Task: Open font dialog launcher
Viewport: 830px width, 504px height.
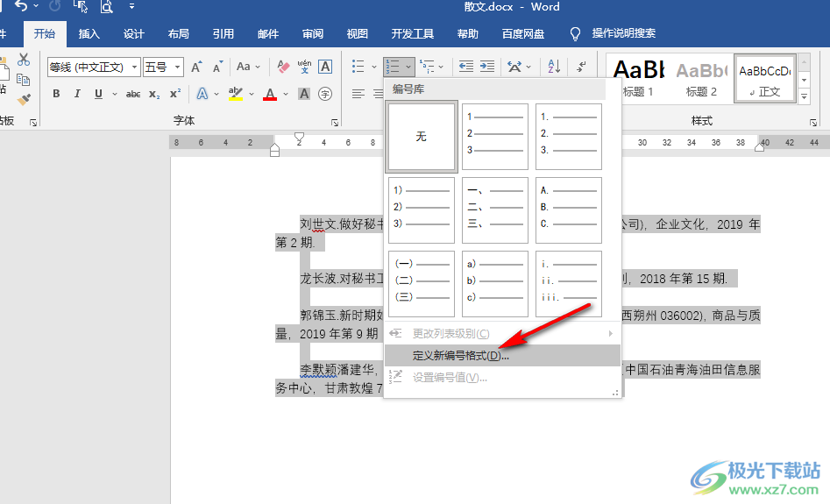Action: coord(335,123)
